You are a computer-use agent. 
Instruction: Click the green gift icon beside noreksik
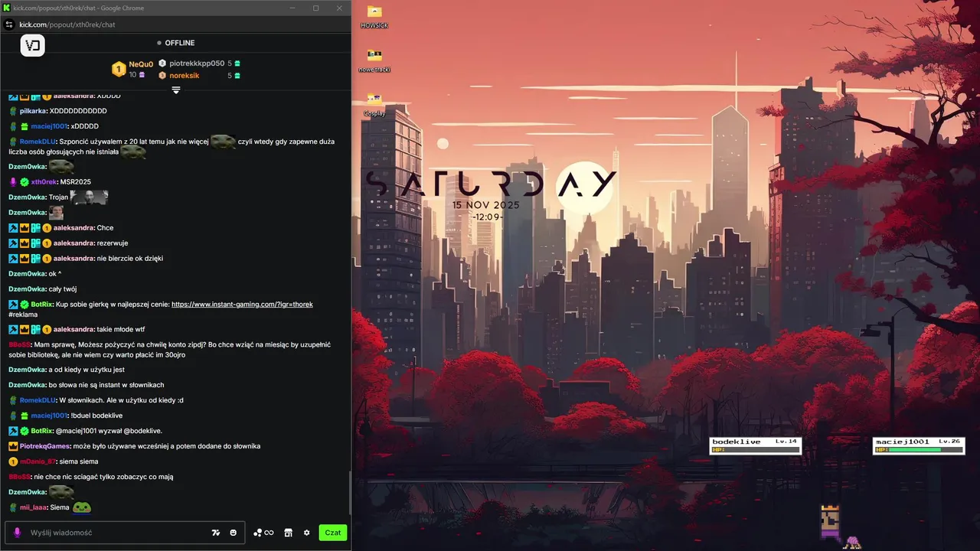click(x=237, y=76)
